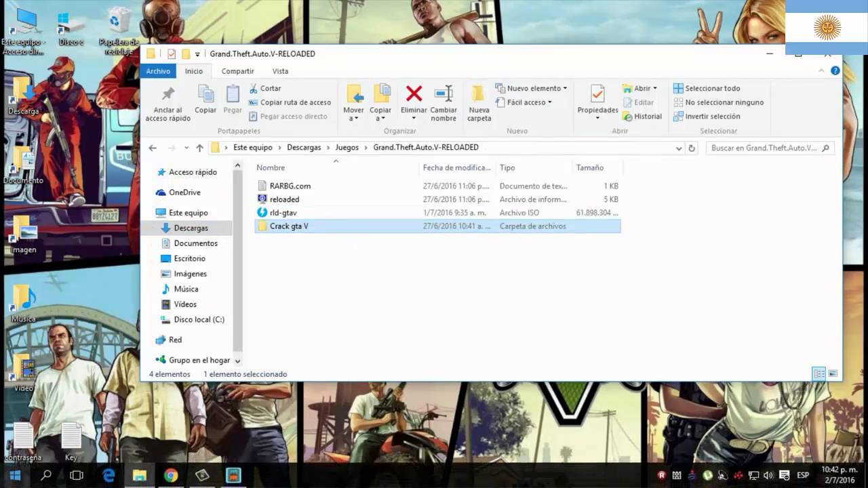
Task: Click the Propiedades checkmark icon
Action: [x=597, y=94]
